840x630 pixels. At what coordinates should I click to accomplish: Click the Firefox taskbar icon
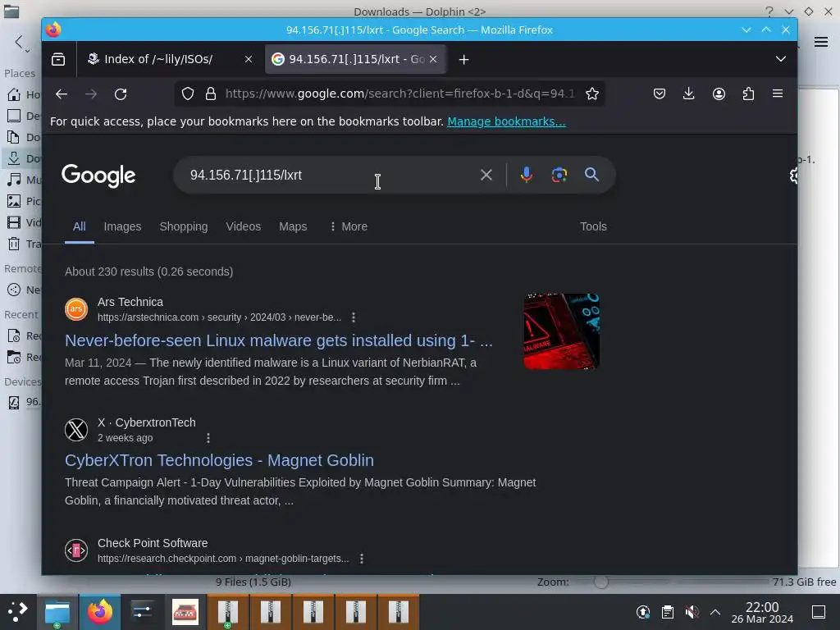(100, 612)
